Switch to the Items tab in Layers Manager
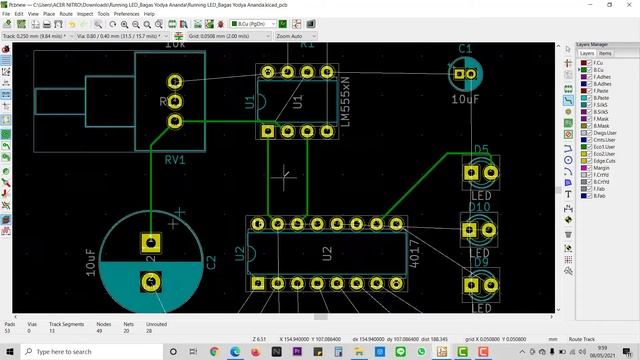640x360 pixels. click(605, 53)
